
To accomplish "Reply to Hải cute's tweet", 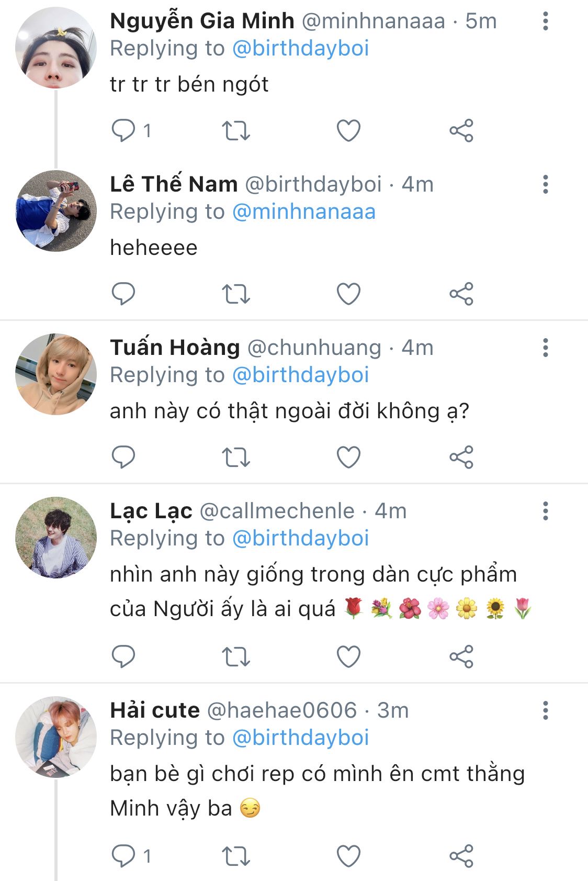I will coord(124,856).
